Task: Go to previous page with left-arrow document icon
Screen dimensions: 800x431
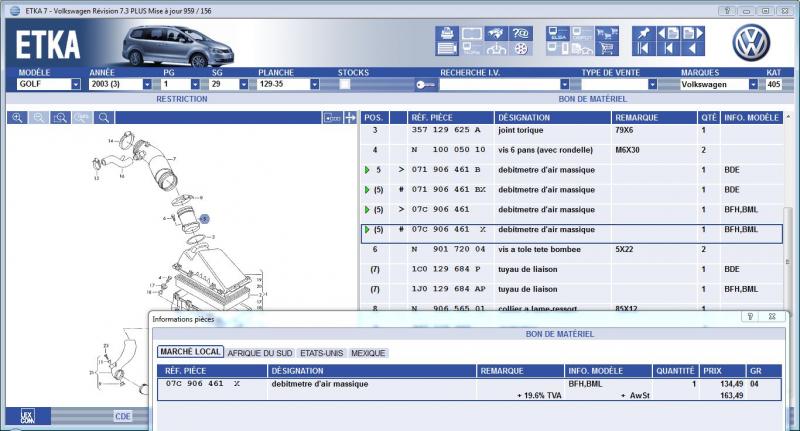Action: 668,34
